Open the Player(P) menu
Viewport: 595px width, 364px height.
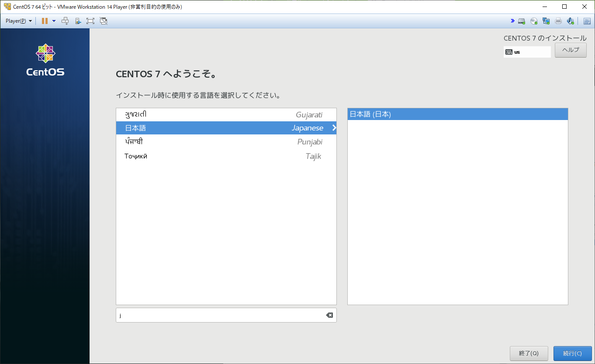[x=19, y=21]
